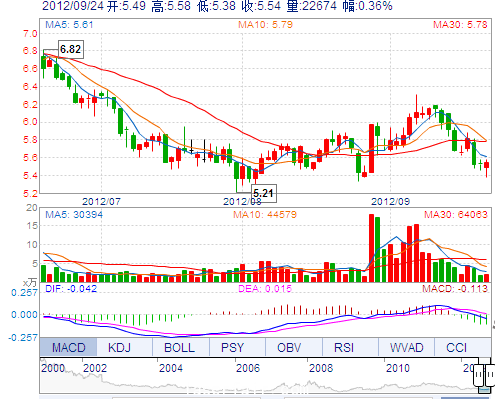The image size is (495, 399).
Task: Show the CCI indicator tab
Action: click(x=456, y=347)
